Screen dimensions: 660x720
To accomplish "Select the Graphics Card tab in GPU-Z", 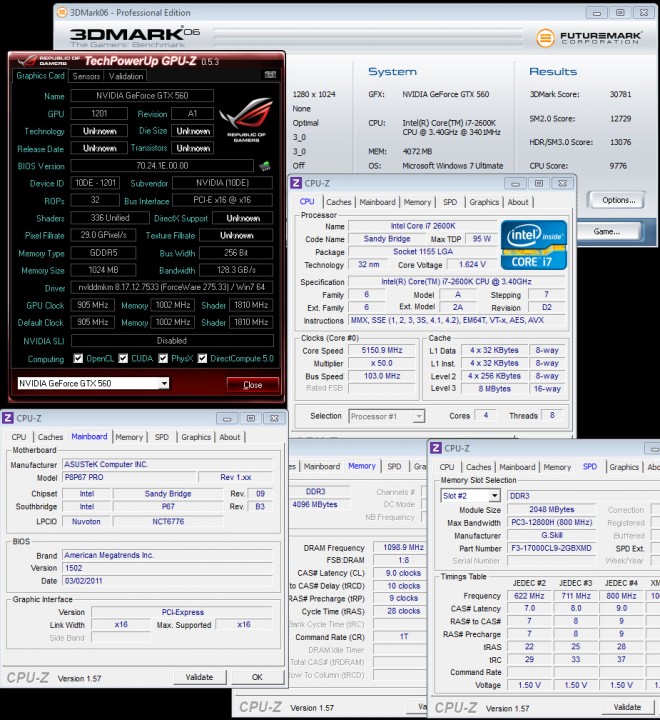I will tap(40, 76).
